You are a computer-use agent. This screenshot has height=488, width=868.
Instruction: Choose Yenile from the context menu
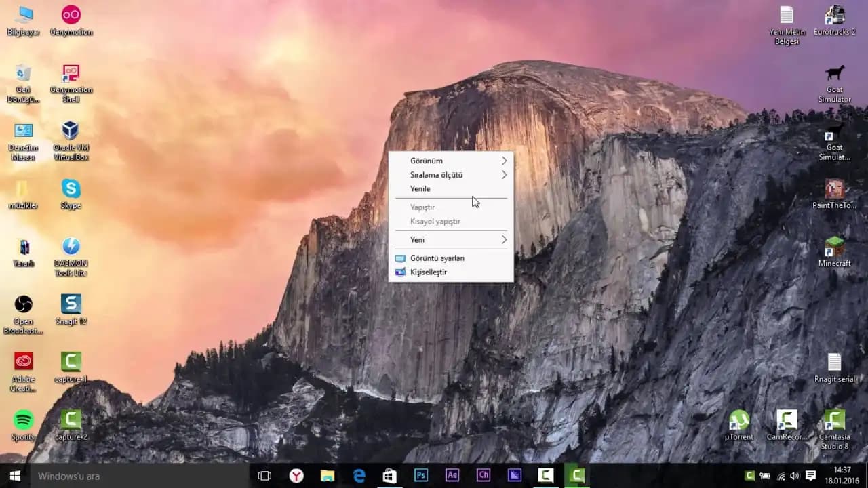420,189
